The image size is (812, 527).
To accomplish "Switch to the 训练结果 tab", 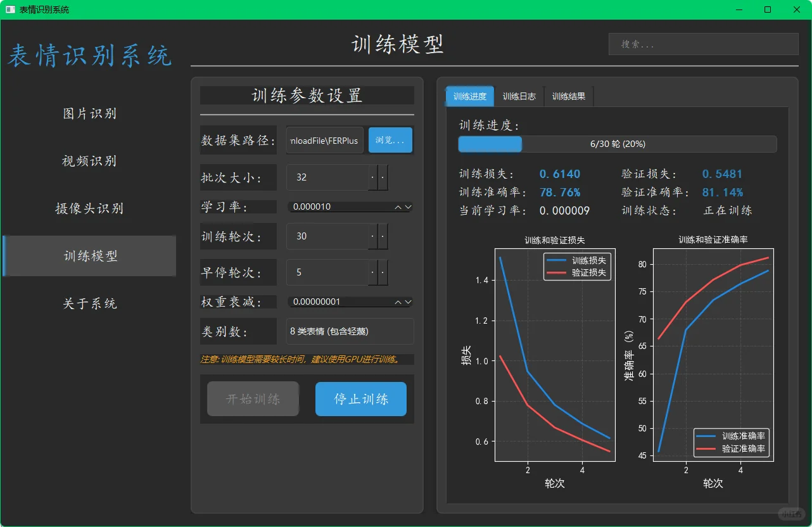I will pos(568,96).
